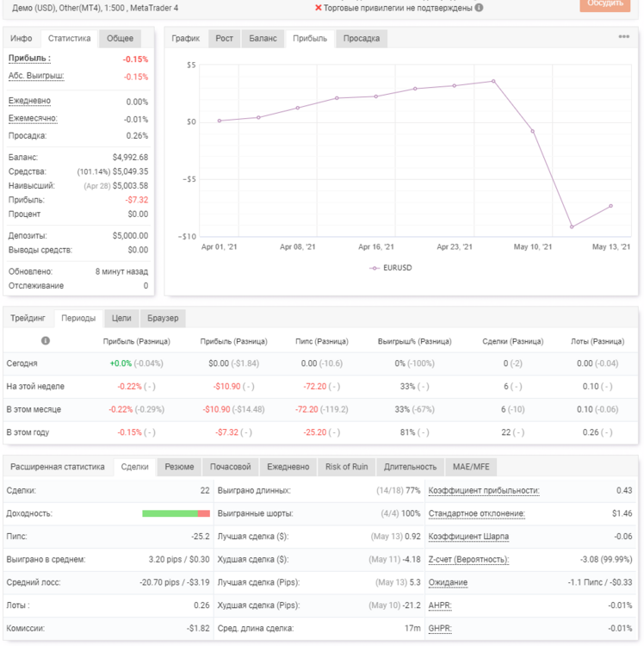Click the На этой неделе row label
This screenshot has width=644, height=646.
tap(35, 387)
